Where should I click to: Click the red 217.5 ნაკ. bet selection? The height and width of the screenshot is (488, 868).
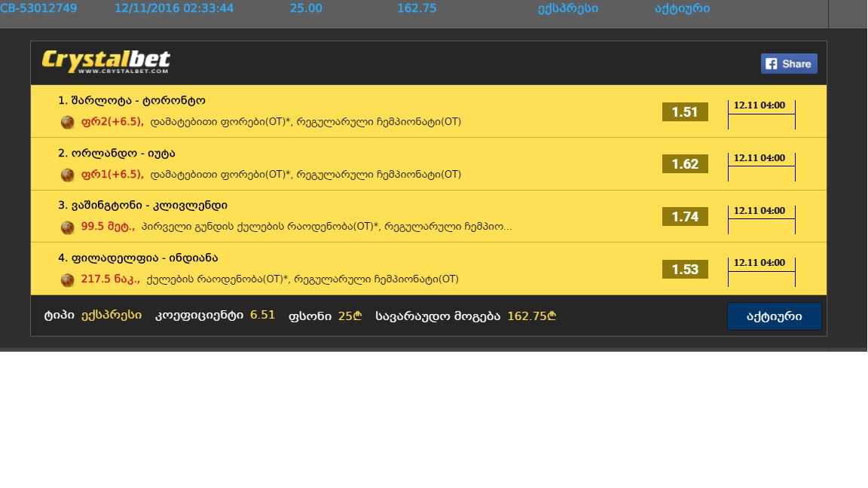[x=110, y=279]
